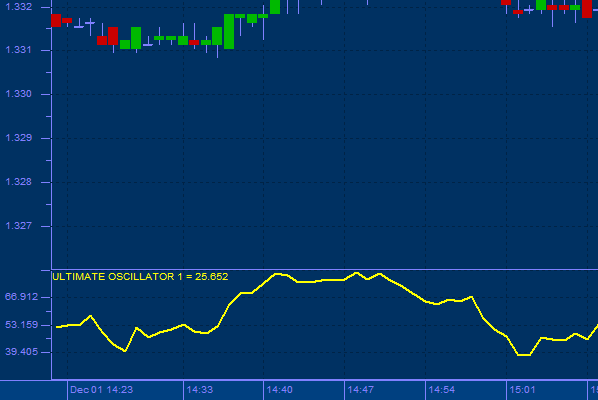Click the 15:01 time axis label
The width and height of the screenshot is (598, 400).
522,390
